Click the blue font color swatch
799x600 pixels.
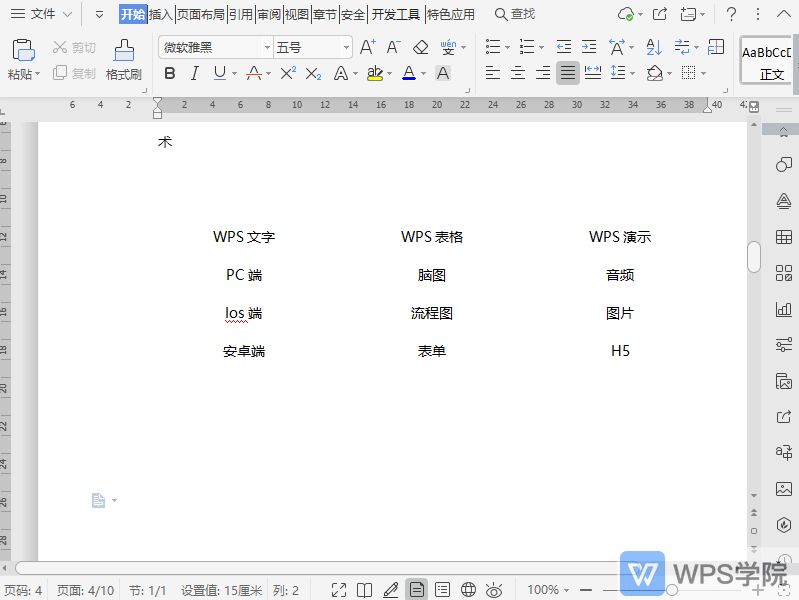tap(409, 73)
